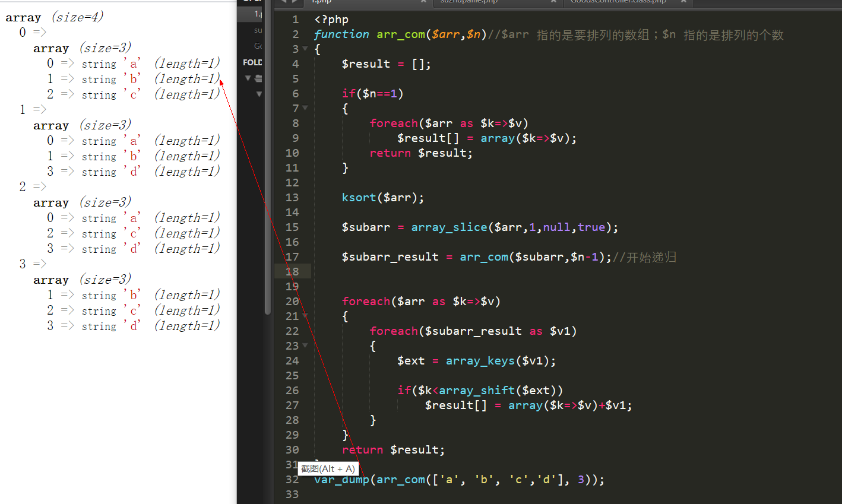
Task: Click 'array($k=>$v)+$v1;' on line 27
Action: pyautogui.click(x=570, y=405)
